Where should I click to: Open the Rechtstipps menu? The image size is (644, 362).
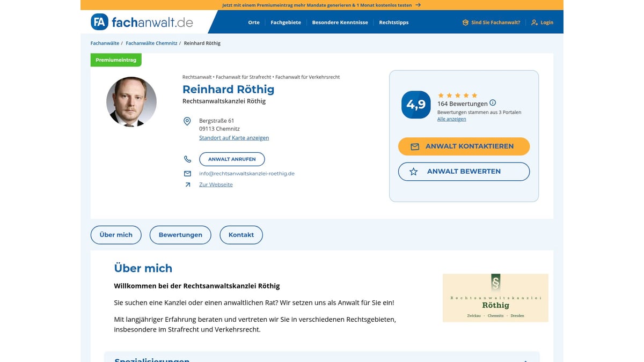[x=393, y=23]
